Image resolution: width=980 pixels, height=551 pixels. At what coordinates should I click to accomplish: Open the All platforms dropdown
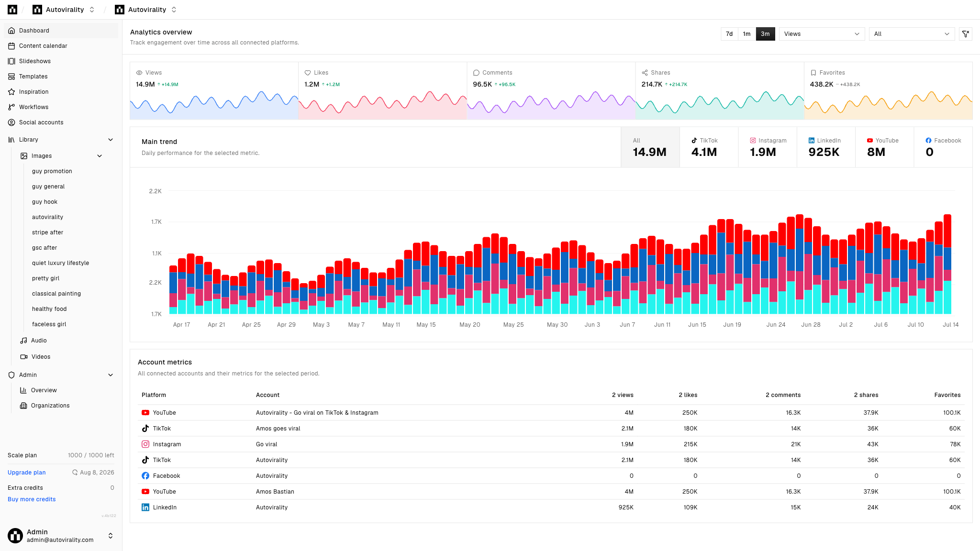pyautogui.click(x=912, y=34)
